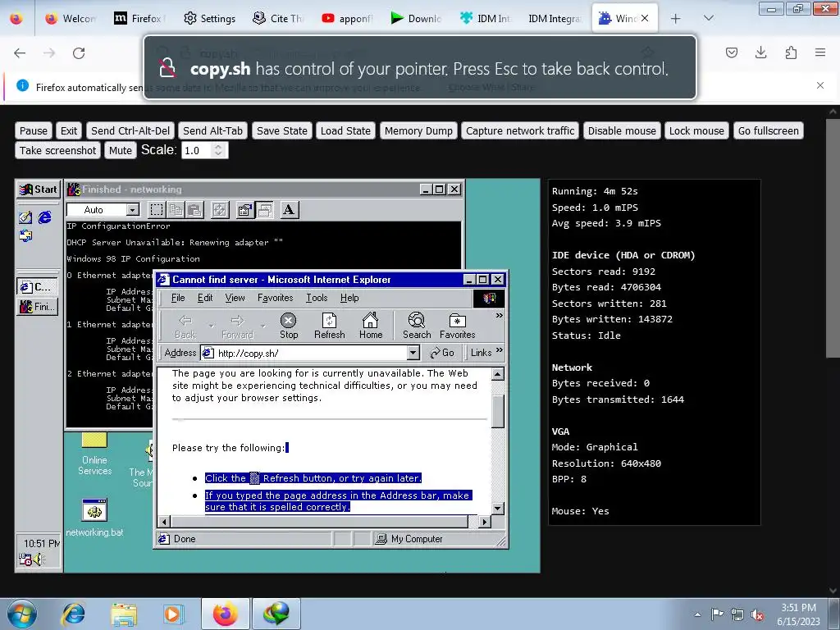Open the Edit menu in Internet Explorer
This screenshot has width=840, height=630.
click(204, 298)
